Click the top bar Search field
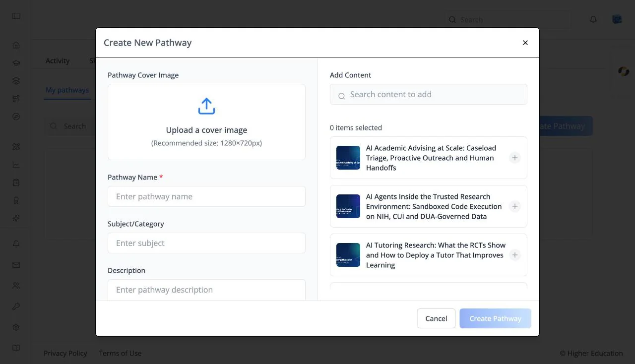This screenshot has height=364, width=635. 508,20
